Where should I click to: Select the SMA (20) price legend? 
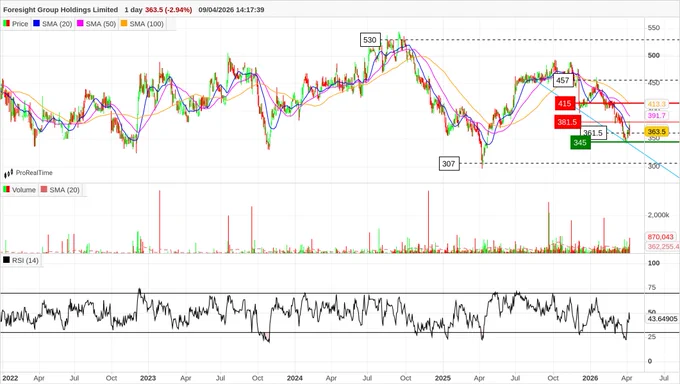pyautogui.click(x=52, y=24)
